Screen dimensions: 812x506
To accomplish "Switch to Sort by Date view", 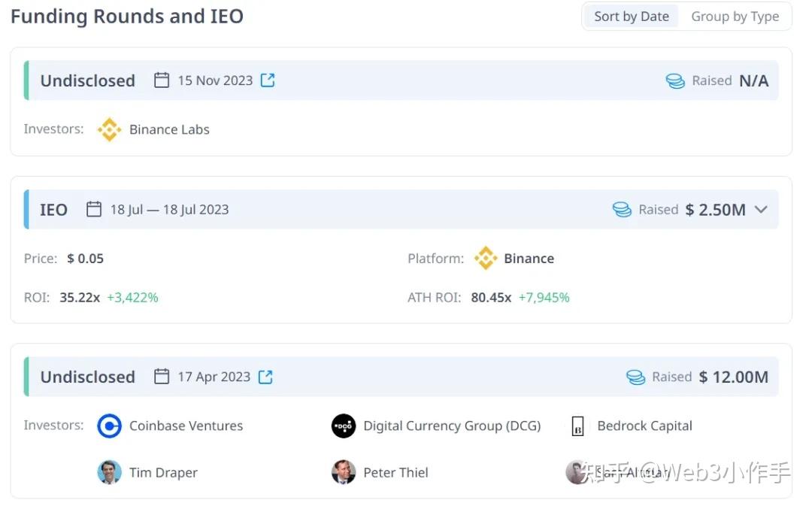I will [x=631, y=17].
